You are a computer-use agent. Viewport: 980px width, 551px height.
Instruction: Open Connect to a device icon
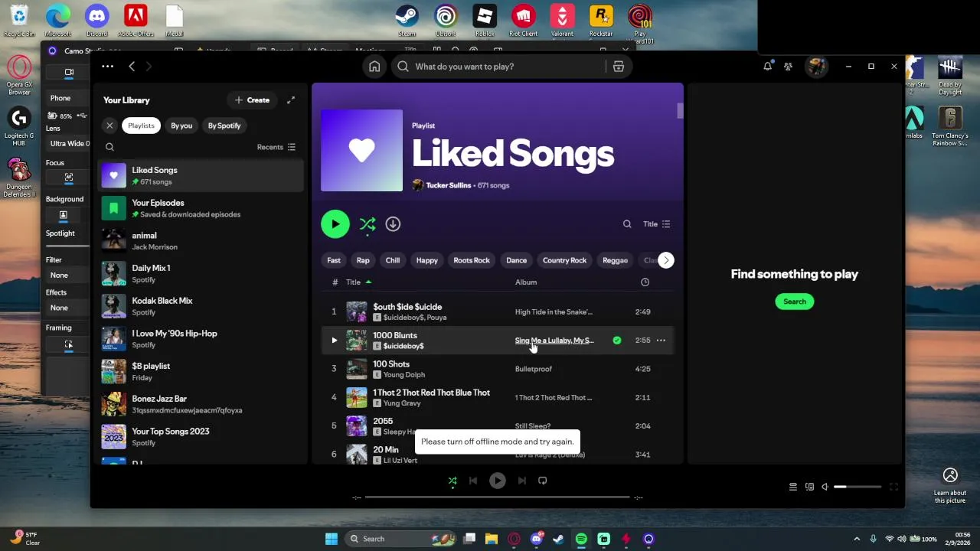(809, 487)
